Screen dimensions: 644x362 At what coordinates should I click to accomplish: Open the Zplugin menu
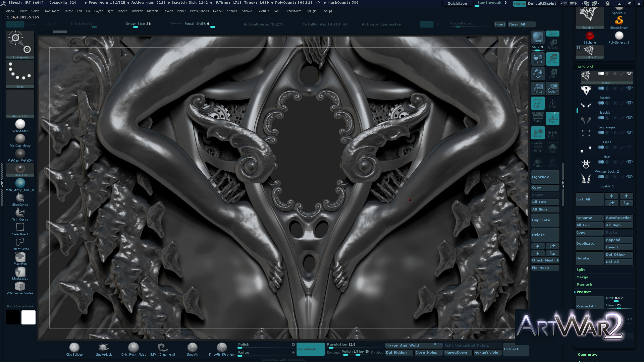pos(311,11)
